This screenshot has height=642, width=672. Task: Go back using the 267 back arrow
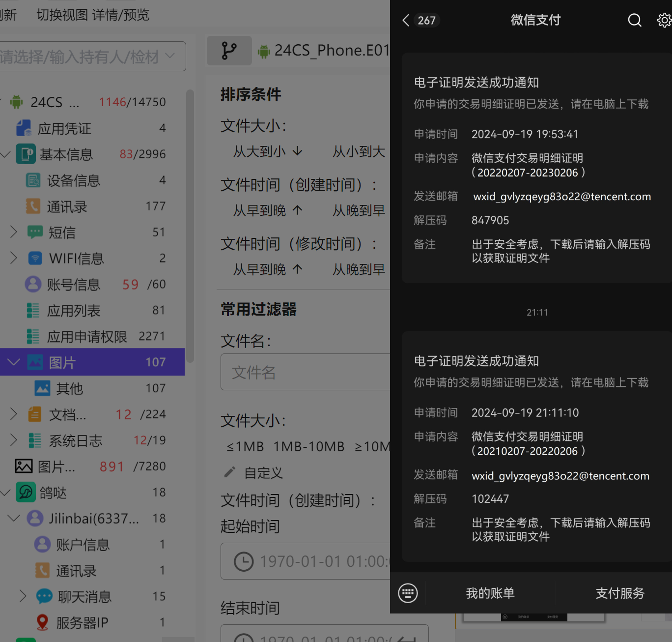pos(406,20)
